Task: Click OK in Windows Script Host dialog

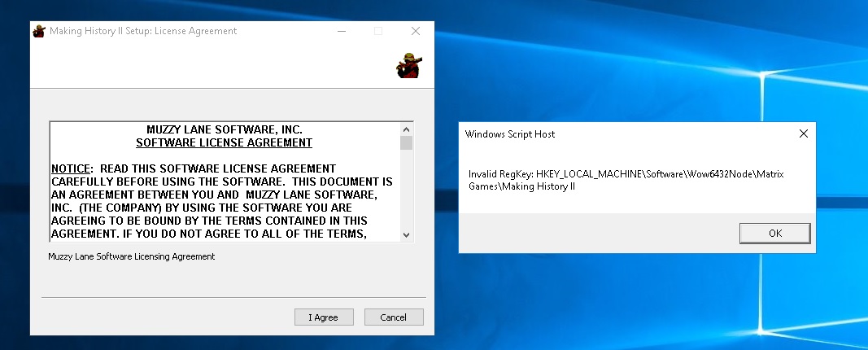Action: 775,233
